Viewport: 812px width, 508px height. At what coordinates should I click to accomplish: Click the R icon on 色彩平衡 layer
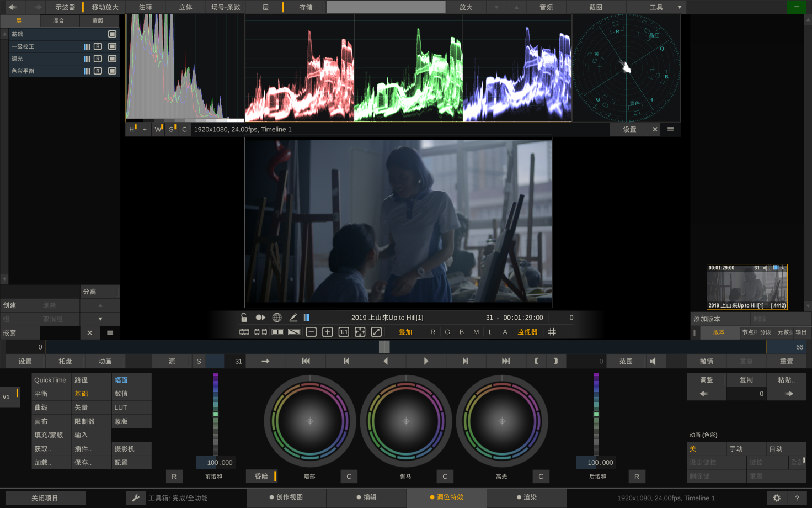(98, 71)
